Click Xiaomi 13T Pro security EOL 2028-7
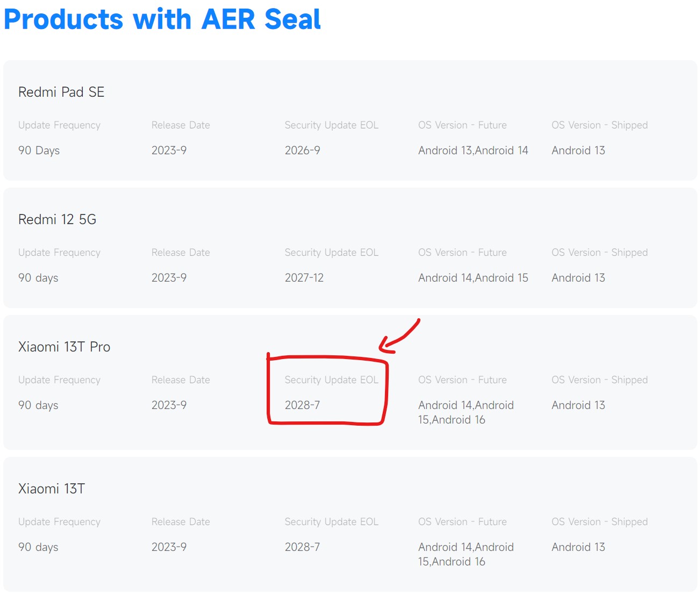 point(302,405)
